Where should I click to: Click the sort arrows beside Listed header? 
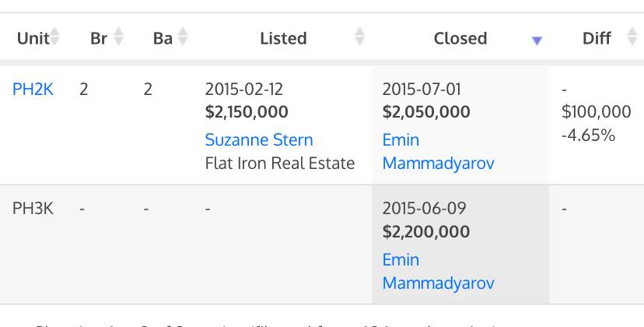[x=359, y=37]
